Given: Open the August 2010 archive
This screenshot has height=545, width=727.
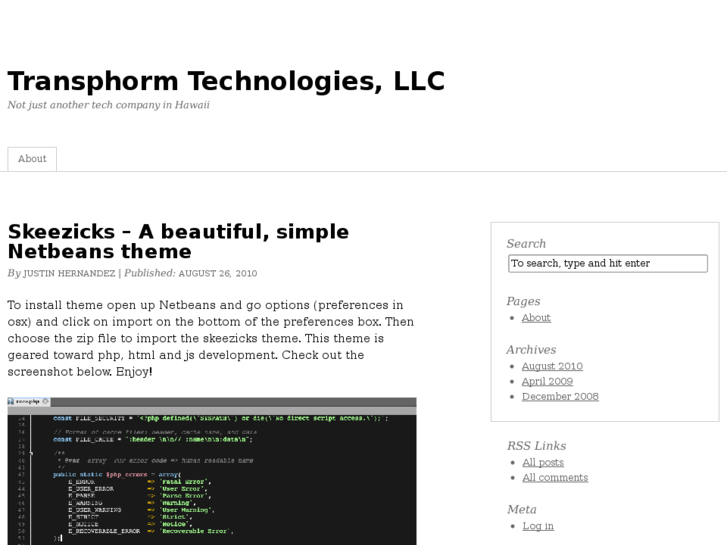Looking at the screenshot, I should coord(552,366).
